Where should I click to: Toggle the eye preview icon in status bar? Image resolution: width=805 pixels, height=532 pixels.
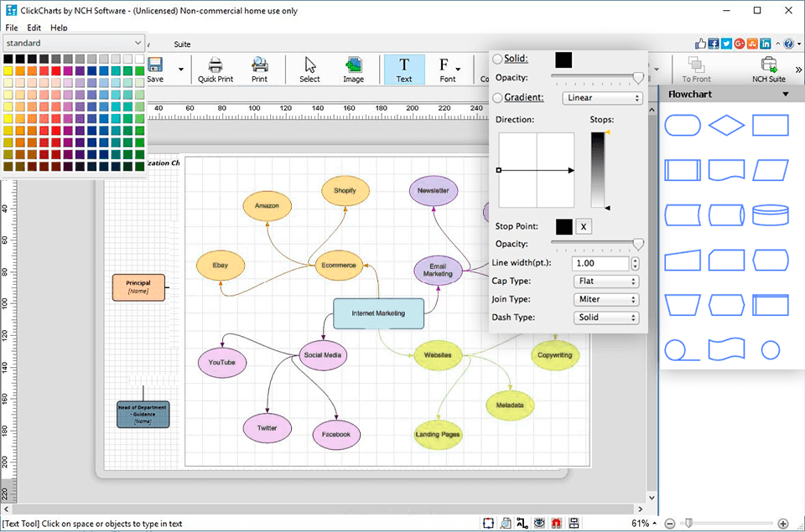[x=540, y=524]
